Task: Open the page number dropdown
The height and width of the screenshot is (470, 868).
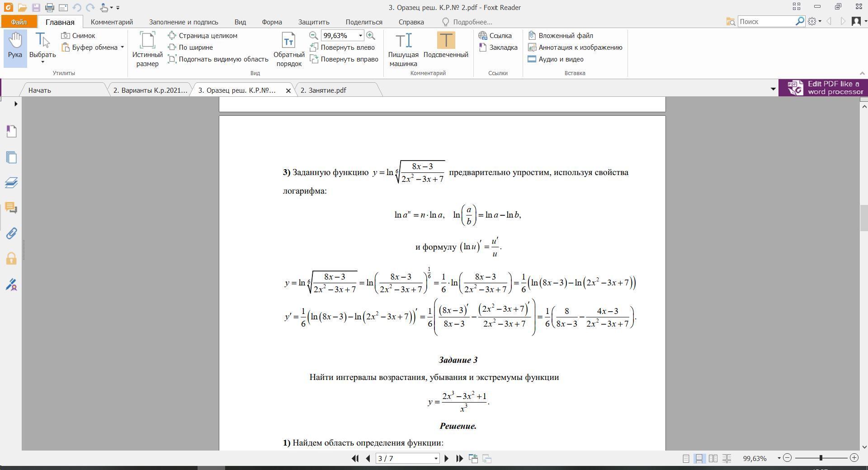Action: (x=436, y=459)
